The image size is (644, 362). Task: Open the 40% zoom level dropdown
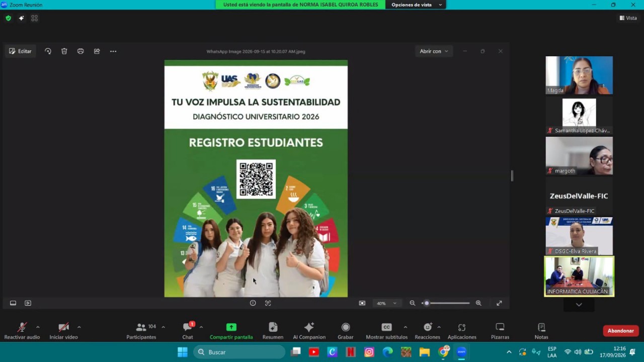pyautogui.click(x=386, y=303)
